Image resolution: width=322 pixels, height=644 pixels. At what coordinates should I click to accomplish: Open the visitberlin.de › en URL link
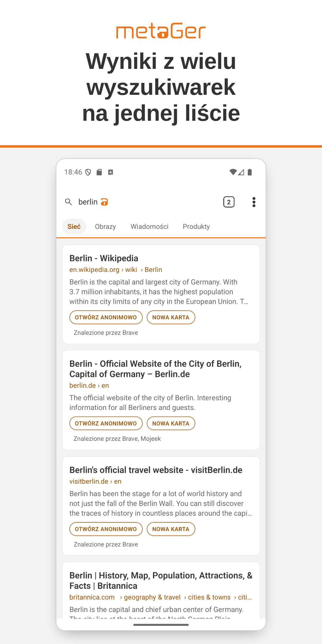pos(95,481)
